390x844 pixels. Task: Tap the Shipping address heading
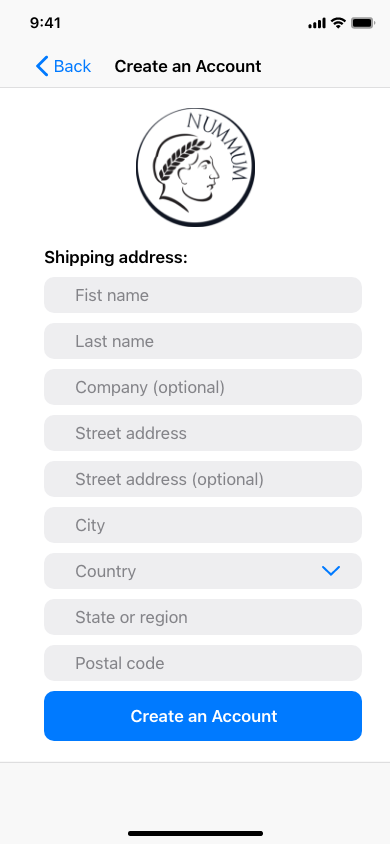(116, 258)
